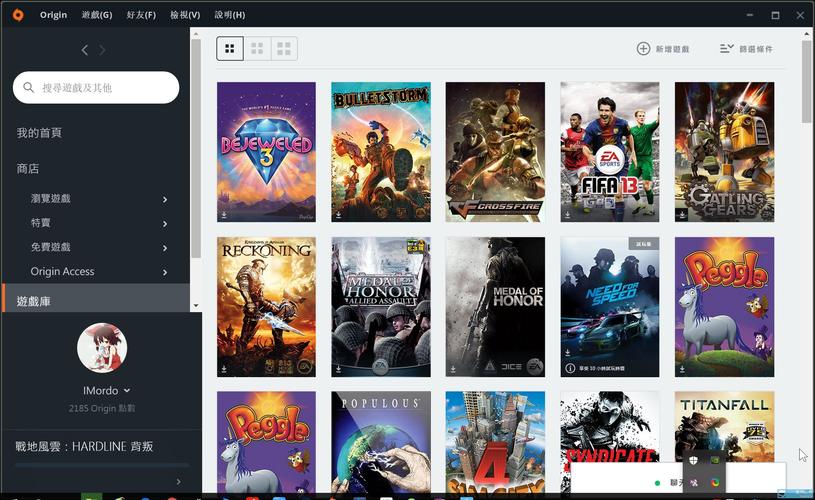Open 商店 in the sidebar
815x500 pixels.
click(x=28, y=168)
